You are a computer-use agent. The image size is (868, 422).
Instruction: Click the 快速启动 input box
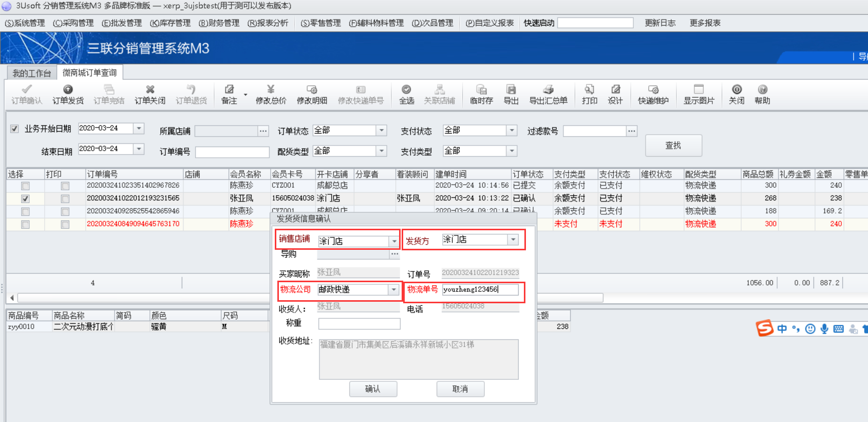[595, 23]
